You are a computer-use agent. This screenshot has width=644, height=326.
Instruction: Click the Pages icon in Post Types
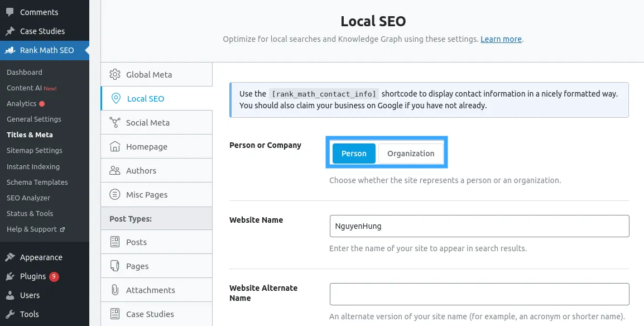click(115, 266)
